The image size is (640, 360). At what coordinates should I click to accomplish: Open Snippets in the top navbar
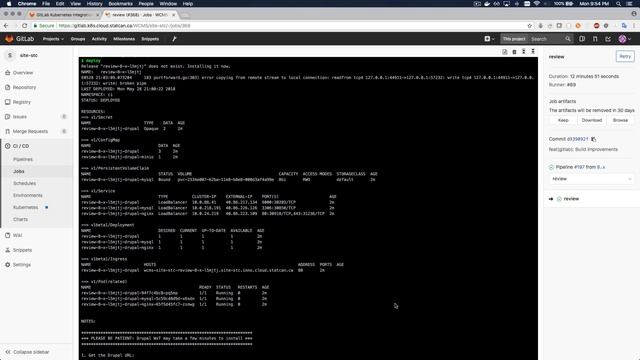150,39
